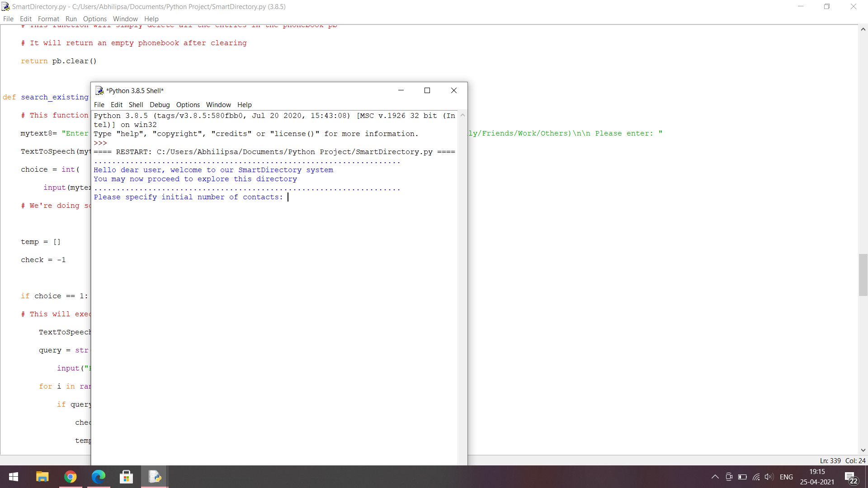Screen dimensions: 868x488
Task: Open File Explorer from the taskbar
Action: (x=42, y=477)
